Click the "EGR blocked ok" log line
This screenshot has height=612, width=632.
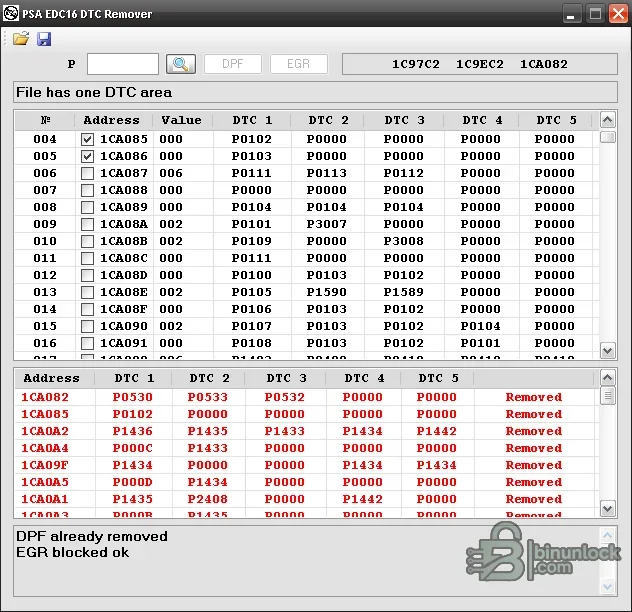click(73, 552)
